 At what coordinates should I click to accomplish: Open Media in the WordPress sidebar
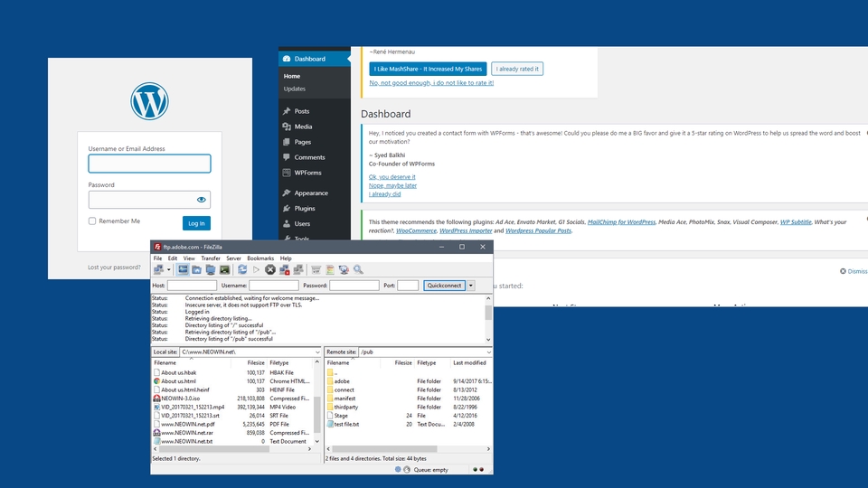(303, 127)
